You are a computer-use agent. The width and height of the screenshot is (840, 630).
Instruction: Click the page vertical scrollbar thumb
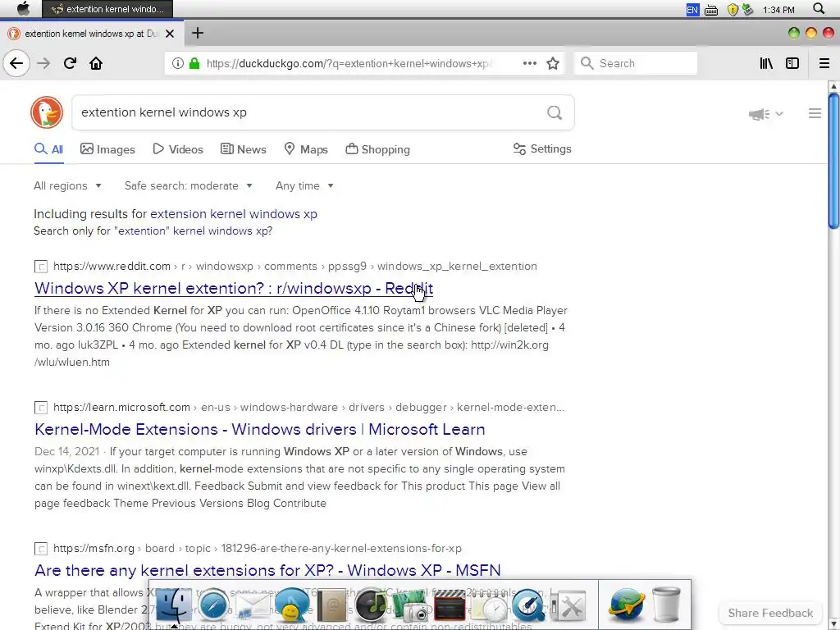pyautogui.click(x=833, y=161)
